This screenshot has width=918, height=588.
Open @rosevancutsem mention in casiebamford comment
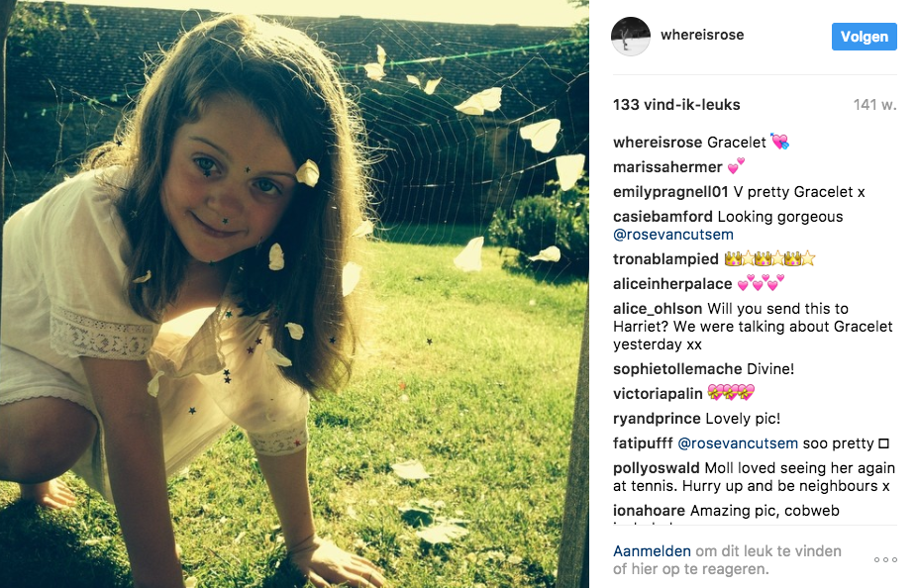click(x=673, y=235)
